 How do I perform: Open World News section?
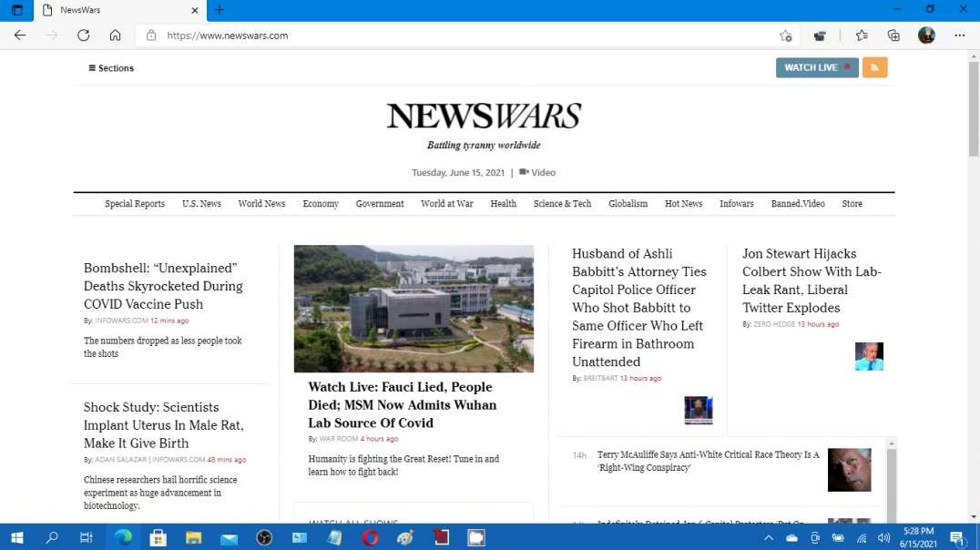(x=262, y=204)
